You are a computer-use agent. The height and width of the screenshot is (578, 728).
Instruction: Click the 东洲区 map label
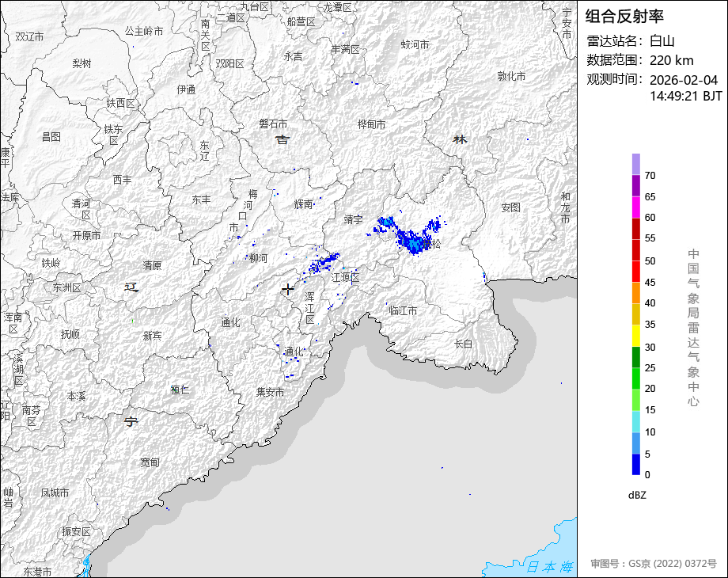(x=66, y=287)
